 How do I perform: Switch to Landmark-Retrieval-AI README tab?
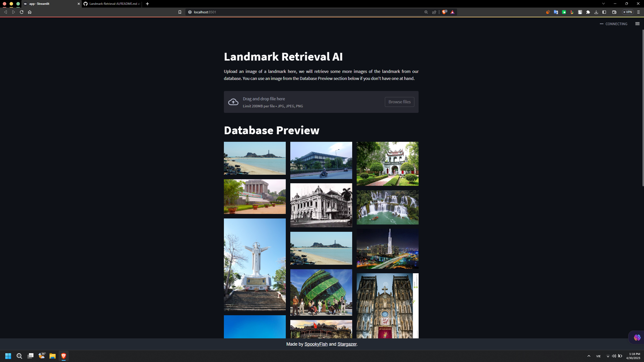[x=112, y=4]
